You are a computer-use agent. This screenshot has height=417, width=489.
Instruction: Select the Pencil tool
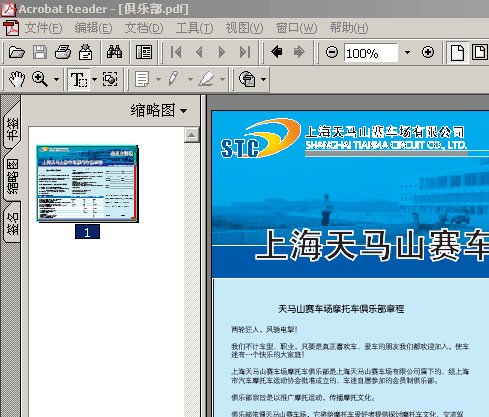click(x=173, y=79)
